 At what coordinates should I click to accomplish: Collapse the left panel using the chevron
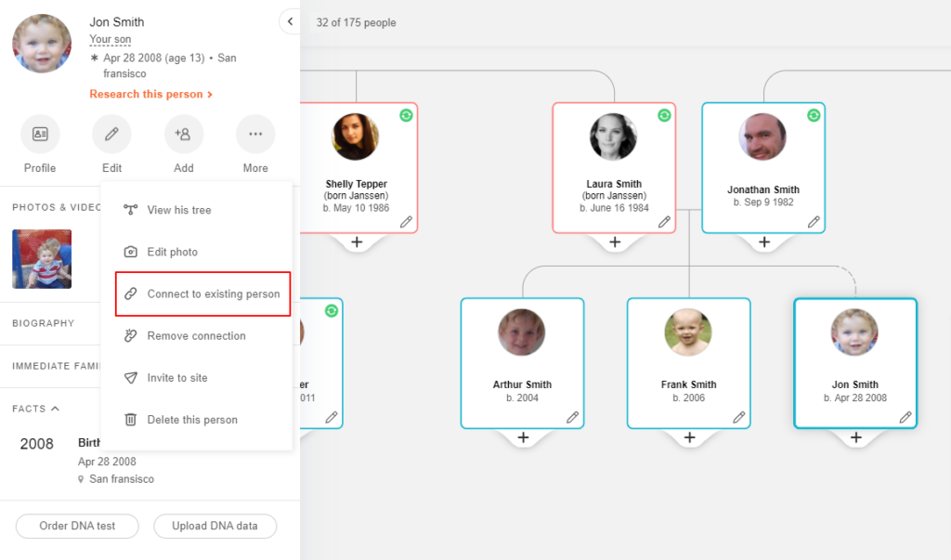tap(289, 20)
